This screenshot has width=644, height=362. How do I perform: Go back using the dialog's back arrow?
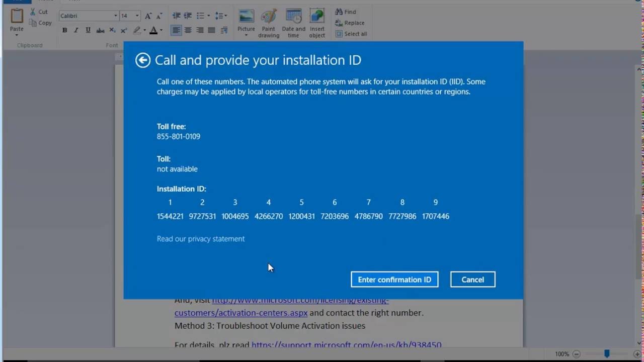[143, 60]
